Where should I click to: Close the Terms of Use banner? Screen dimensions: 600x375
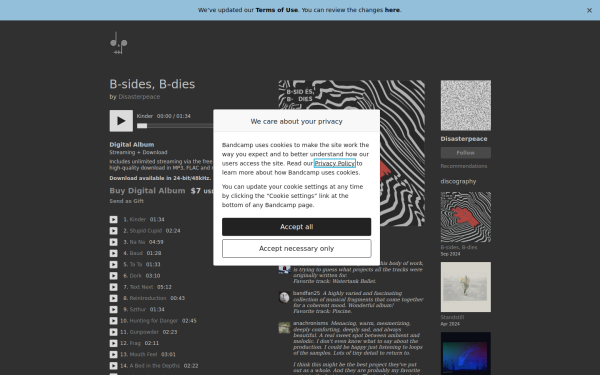click(x=589, y=10)
